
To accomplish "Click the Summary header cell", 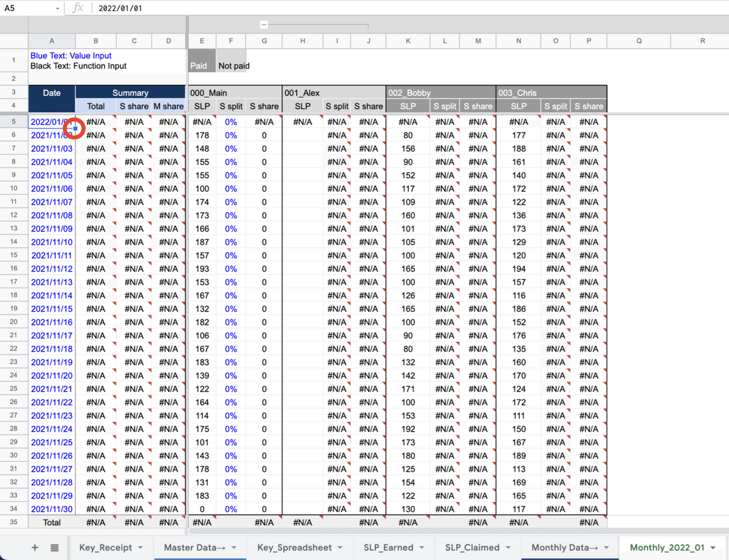I will pyautogui.click(x=130, y=93).
